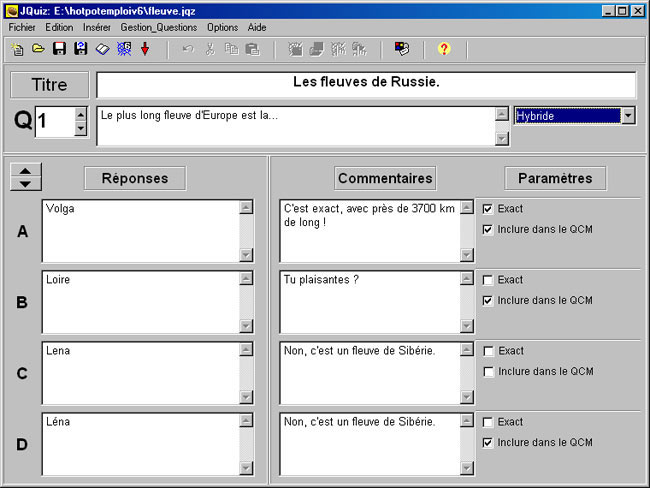The width and height of the screenshot is (650, 488).
Task: Uncheck Exact for answer A
Action: coord(488,209)
